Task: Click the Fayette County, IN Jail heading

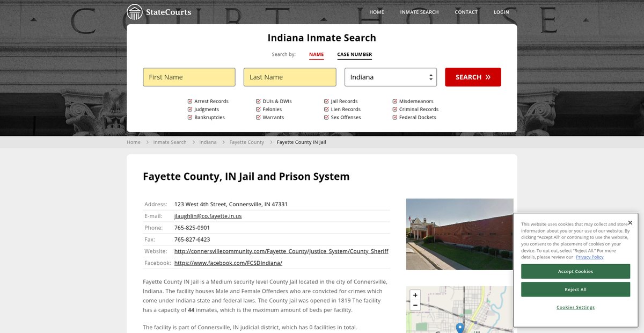Action: (246, 176)
